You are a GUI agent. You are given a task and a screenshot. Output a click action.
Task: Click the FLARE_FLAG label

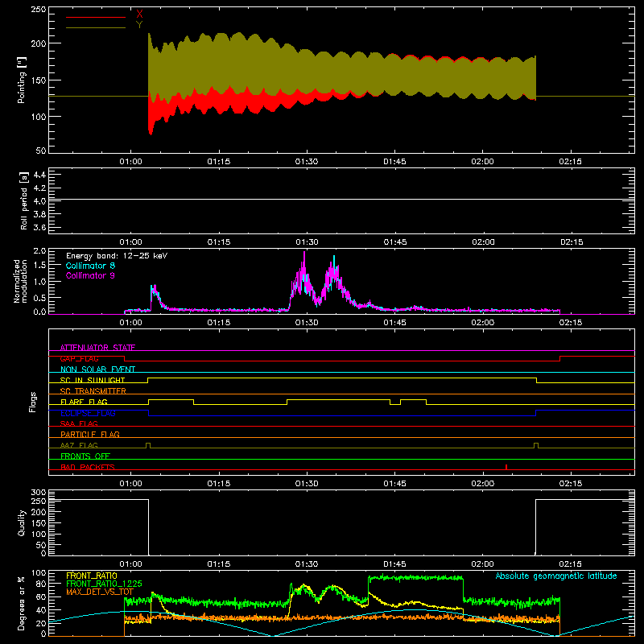pyautogui.click(x=84, y=402)
